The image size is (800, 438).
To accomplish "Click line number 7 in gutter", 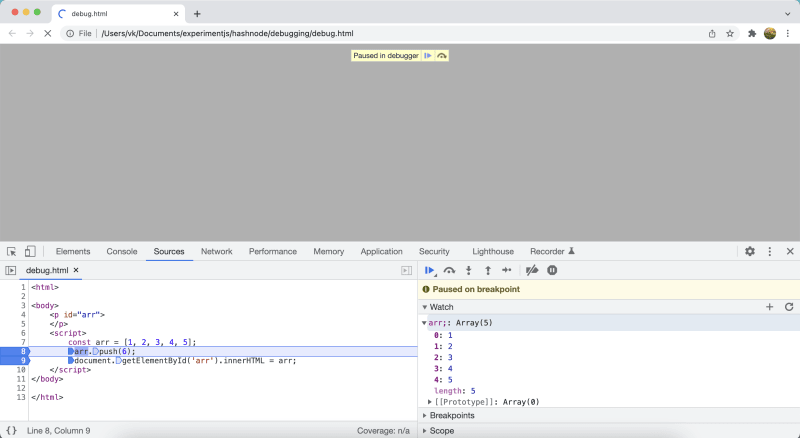I will point(23,342).
